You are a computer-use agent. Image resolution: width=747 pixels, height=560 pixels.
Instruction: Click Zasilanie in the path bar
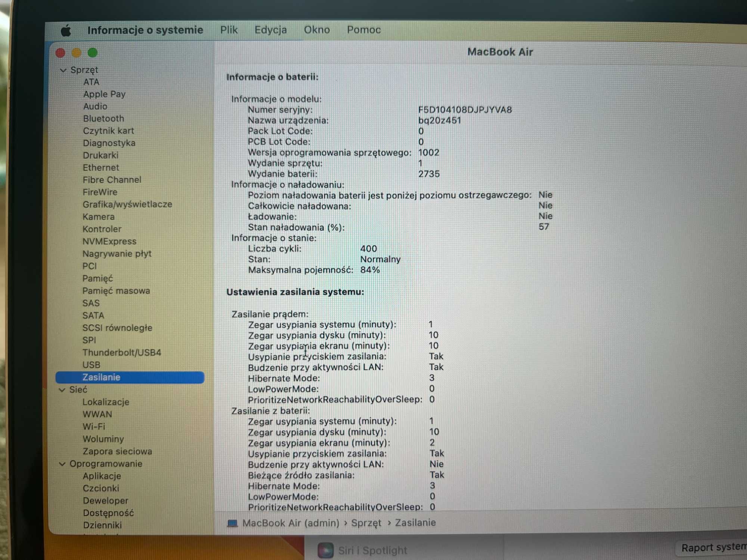[x=415, y=523]
